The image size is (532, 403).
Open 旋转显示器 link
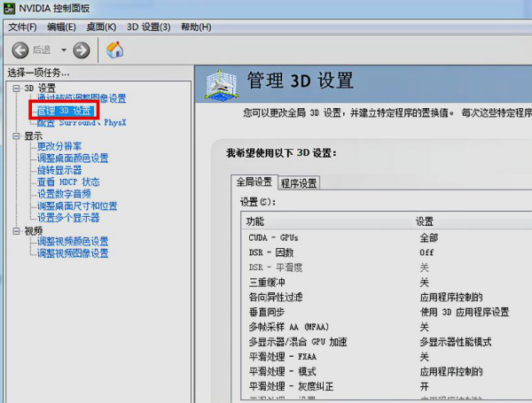59,170
